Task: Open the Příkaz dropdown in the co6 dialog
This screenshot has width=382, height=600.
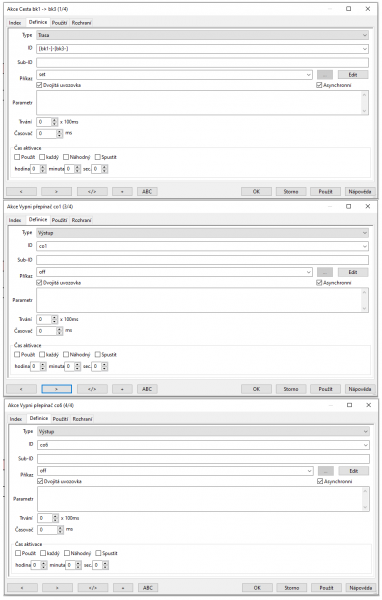Action: (x=175, y=471)
